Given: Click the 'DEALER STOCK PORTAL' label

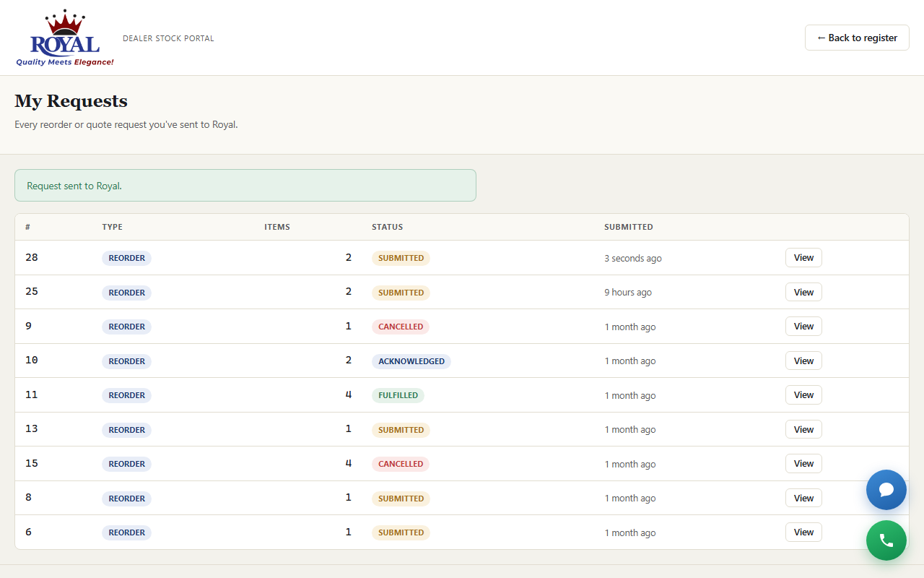Looking at the screenshot, I should 168,38.
